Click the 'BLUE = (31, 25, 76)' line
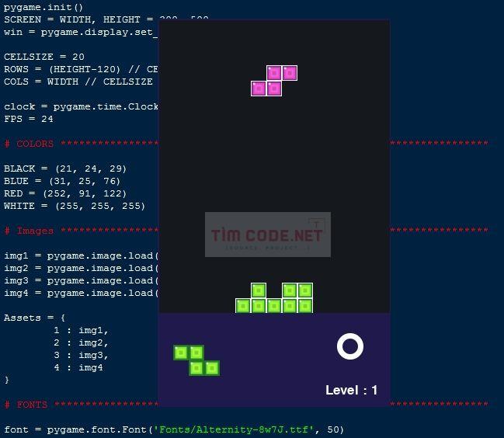This screenshot has height=438, width=504. (62, 181)
